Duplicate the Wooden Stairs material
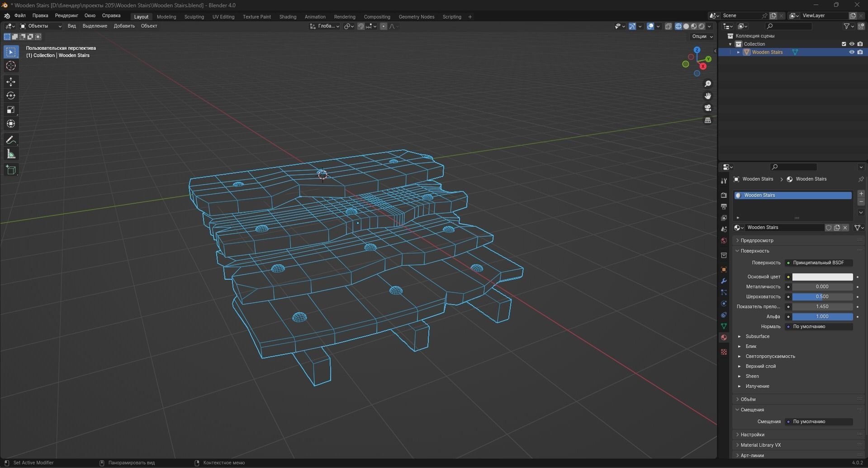The image size is (868, 468). (x=837, y=228)
